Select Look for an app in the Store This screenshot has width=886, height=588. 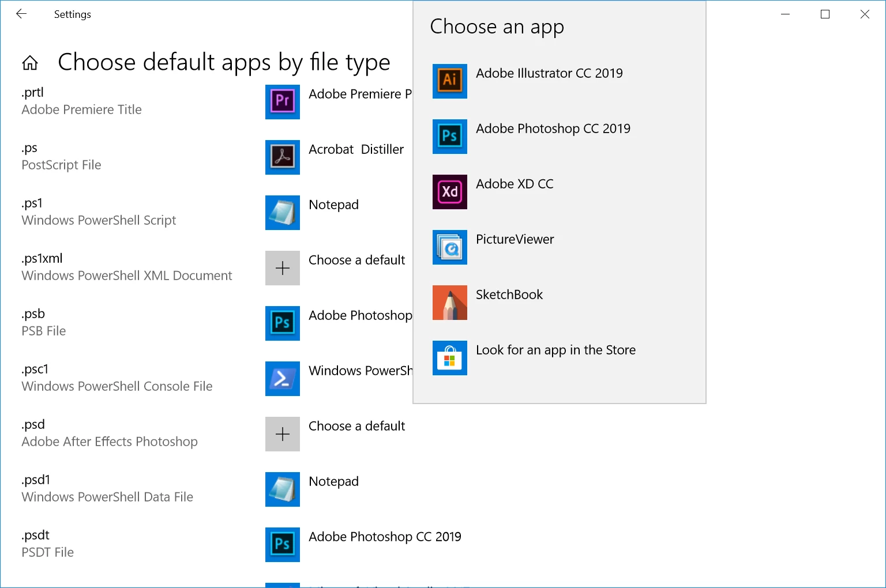pyautogui.click(x=555, y=350)
